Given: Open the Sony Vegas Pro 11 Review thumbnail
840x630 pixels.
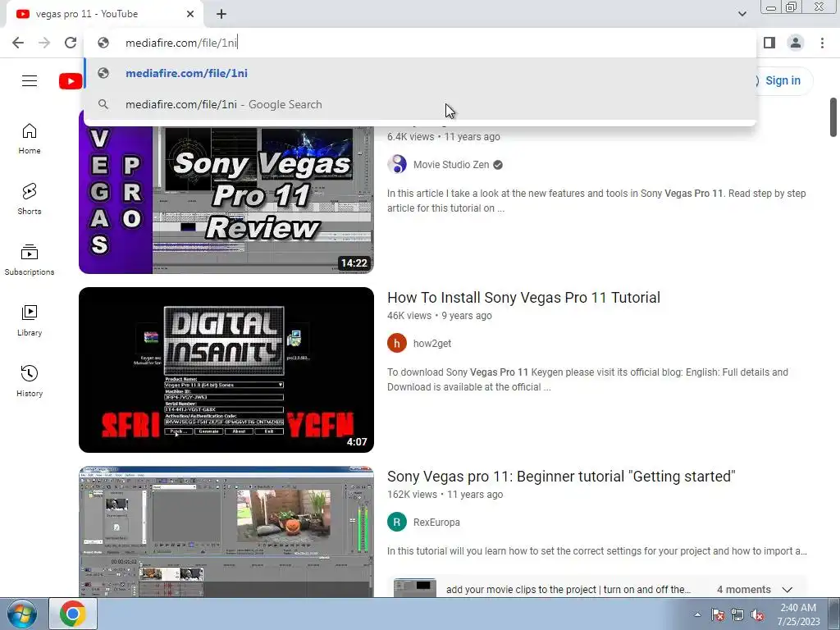Looking at the screenshot, I should pos(226,191).
